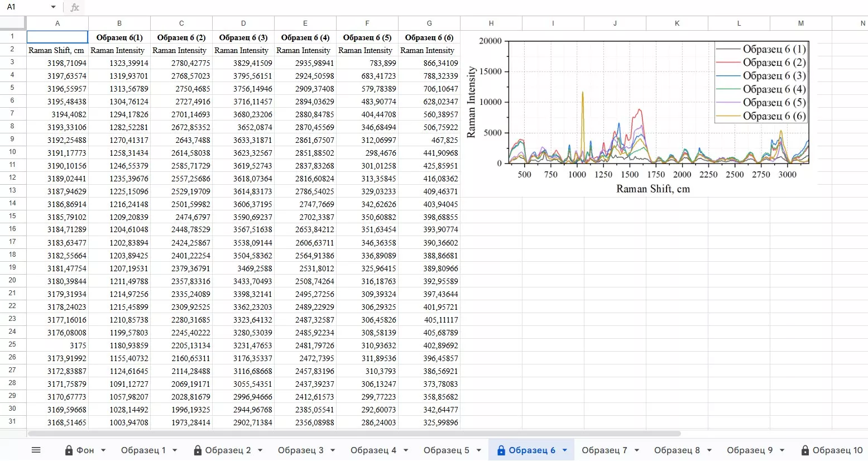Click cell with value 866,34109
868x461 pixels.
point(429,63)
